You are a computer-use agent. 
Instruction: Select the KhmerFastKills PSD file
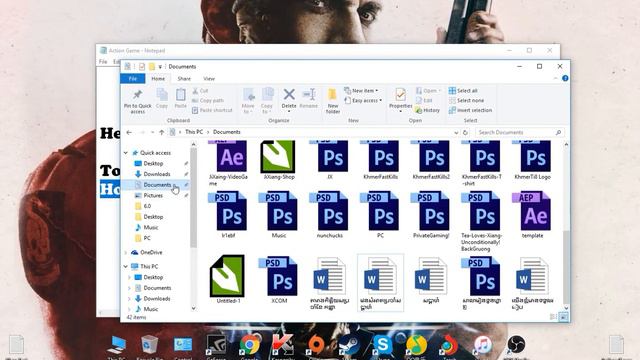coord(380,160)
